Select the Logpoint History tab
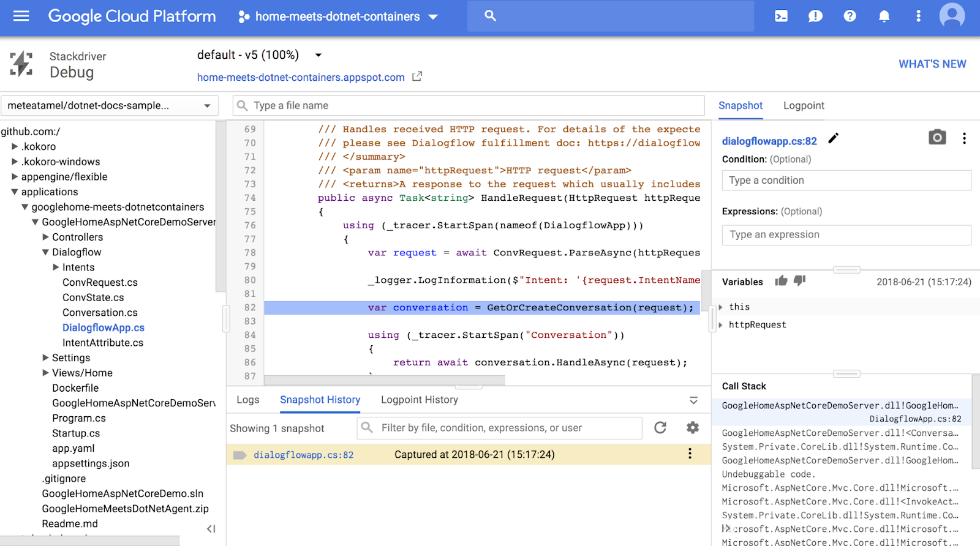This screenshot has height=546, width=980. (420, 400)
